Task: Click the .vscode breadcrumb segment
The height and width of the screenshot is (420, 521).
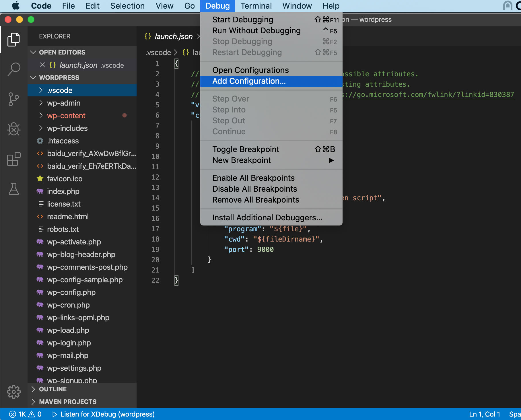Action: (158, 52)
